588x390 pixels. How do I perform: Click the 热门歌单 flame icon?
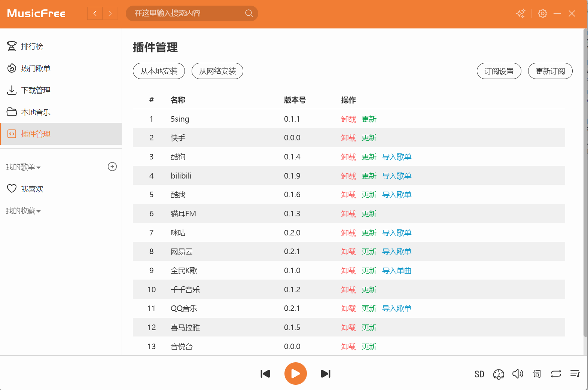(12, 68)
